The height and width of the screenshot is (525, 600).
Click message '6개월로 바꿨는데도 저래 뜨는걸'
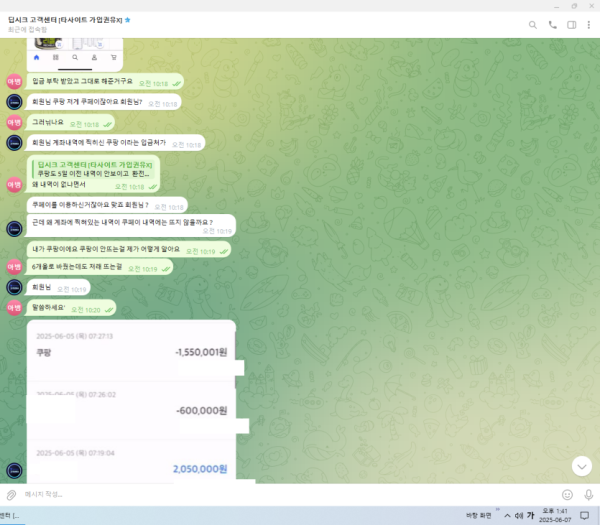[x=99, y=267]
